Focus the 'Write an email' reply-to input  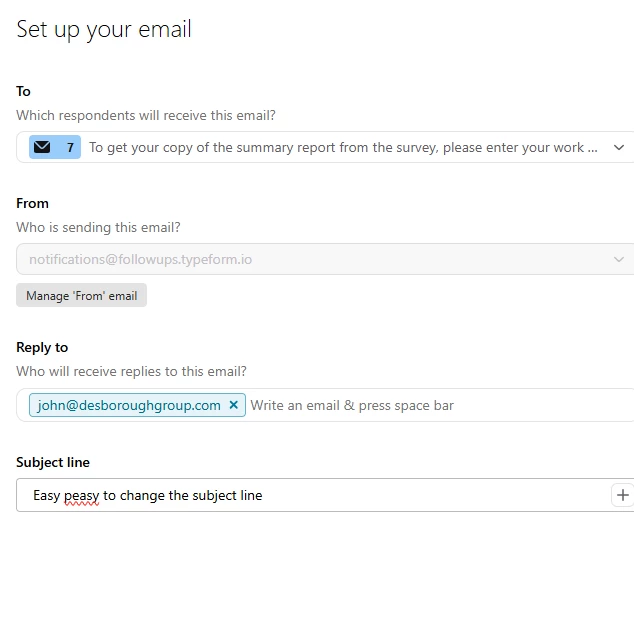coord(400,405)
